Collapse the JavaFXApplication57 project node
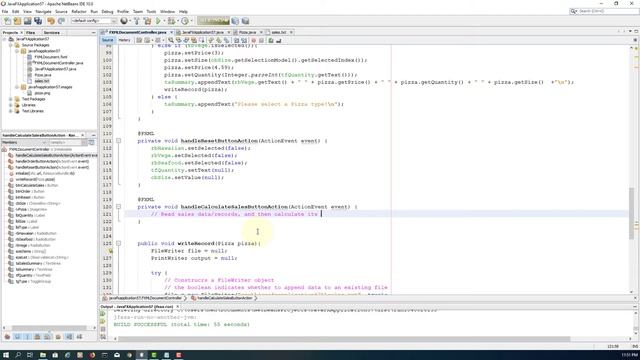640x360 pixels. (x=4, y=39)
